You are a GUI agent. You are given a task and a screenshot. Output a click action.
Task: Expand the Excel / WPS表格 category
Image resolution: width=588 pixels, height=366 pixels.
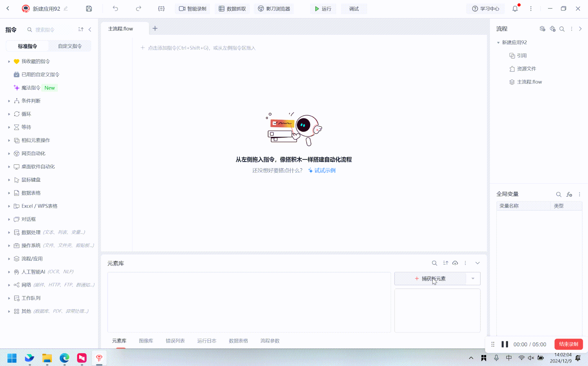[x=39, y=206]
